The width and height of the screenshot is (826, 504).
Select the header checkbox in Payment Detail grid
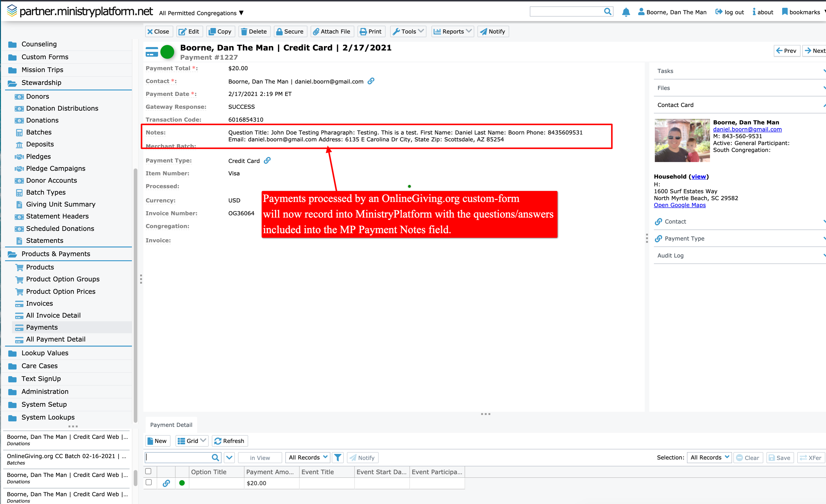148,471
